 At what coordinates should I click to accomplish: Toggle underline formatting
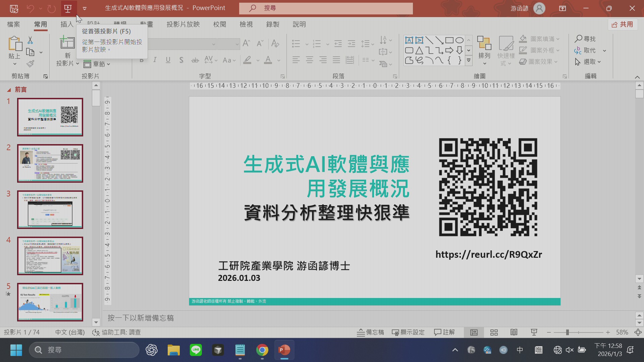tap(168, 60)
